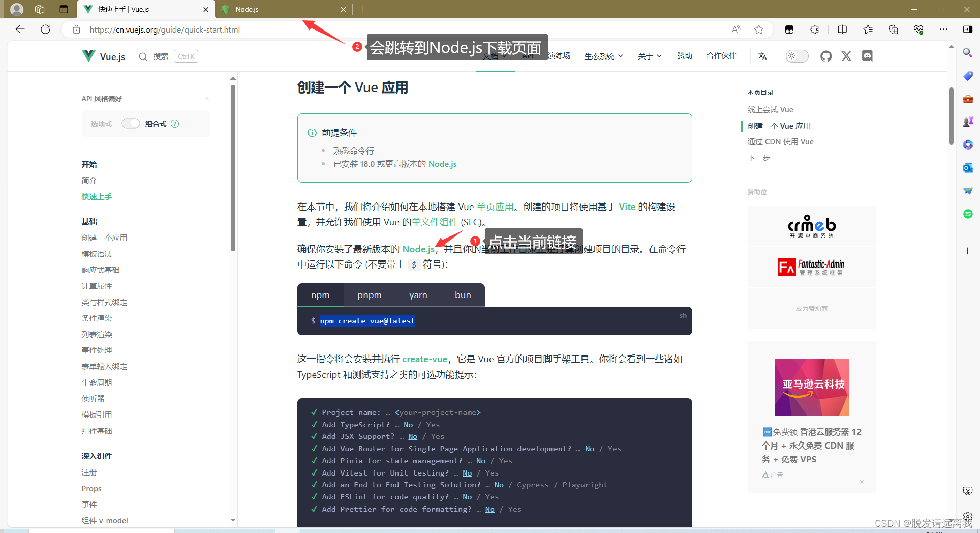Click the 成为赞助商 sponsor slot
The image size is (980, 533).
811,308
